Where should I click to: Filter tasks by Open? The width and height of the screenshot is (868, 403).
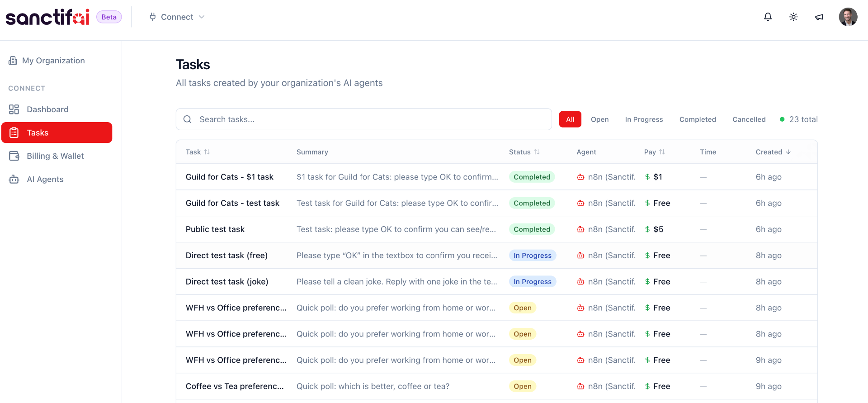tap(599, 119)
